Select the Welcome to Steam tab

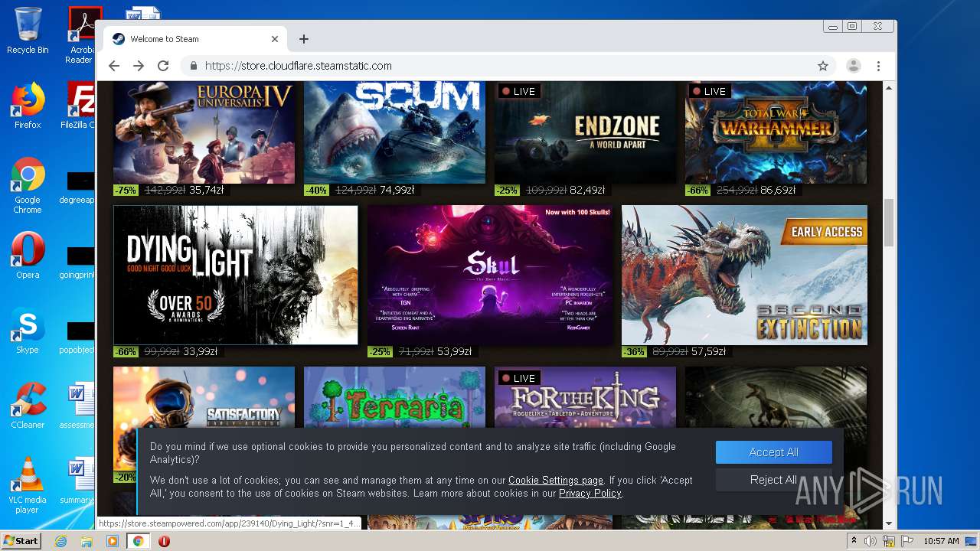(195, 39)
